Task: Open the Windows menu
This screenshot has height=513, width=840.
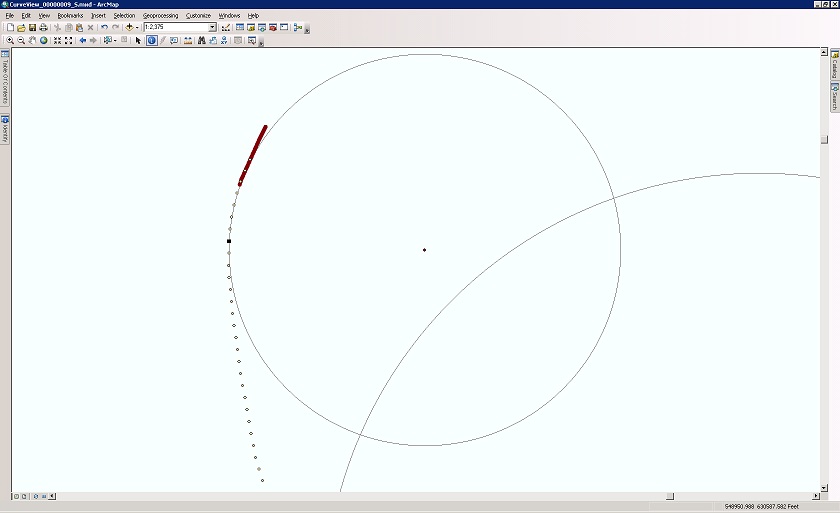Action: [229, 16]
